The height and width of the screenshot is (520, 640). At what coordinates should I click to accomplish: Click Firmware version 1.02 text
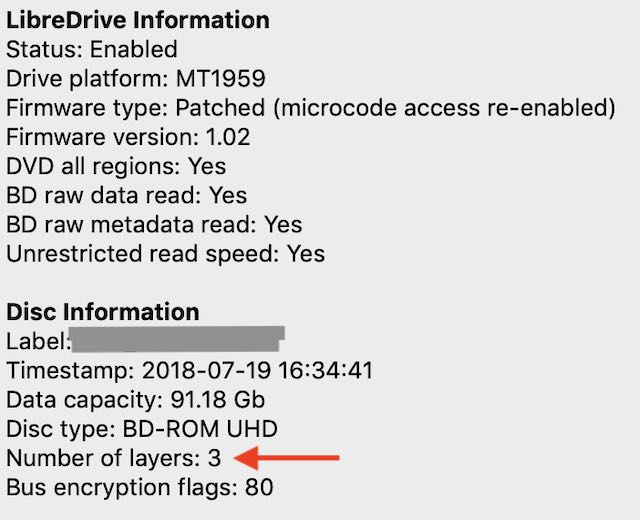click(x=128, y=137)
